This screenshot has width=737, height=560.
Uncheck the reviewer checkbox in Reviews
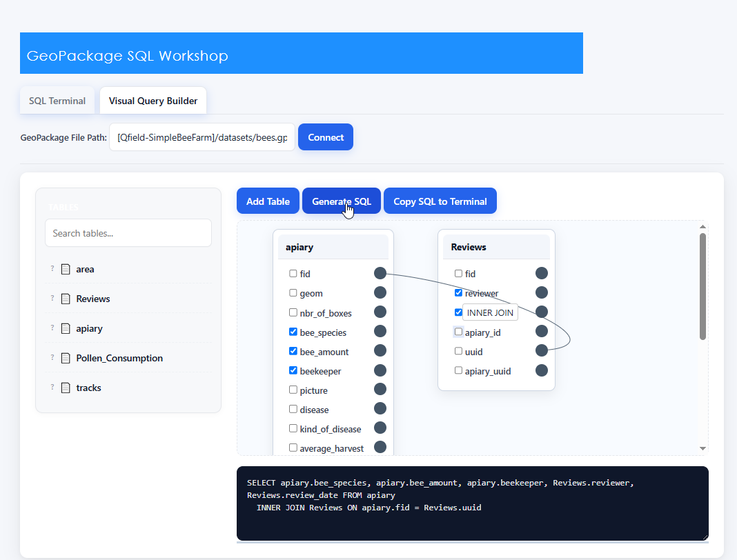[x=459, y=292]
